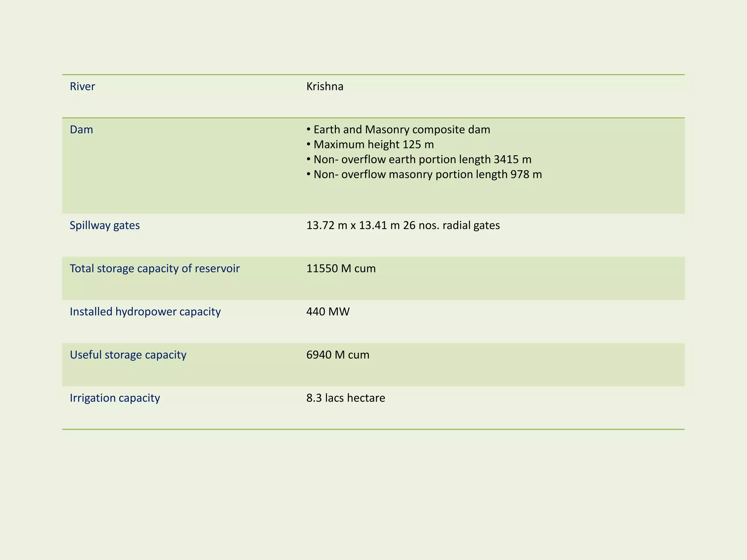
Task: Click the 'Irrigation capacity' label
Action: (115, 398)
